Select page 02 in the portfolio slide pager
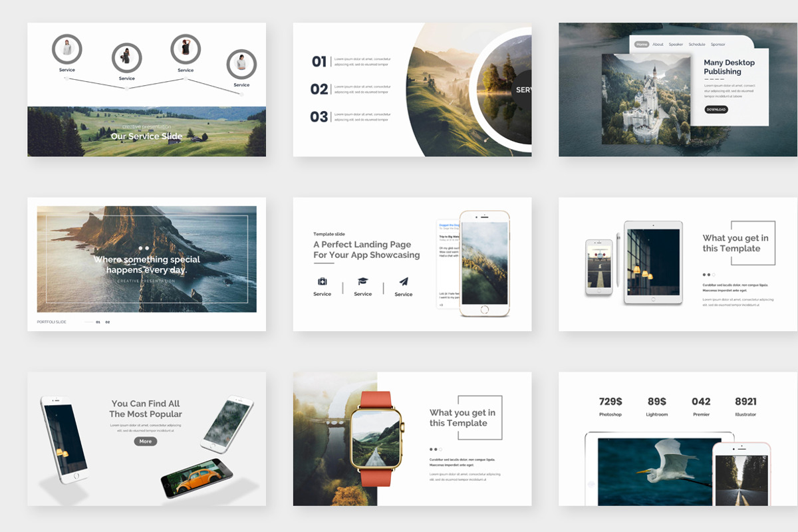 [x=108, y=322]
